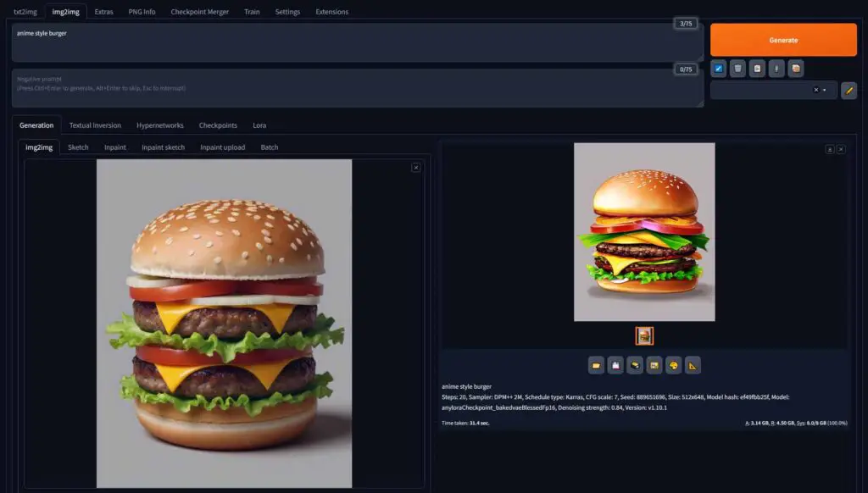Image resolution: width=868 pixels, height=493 pixels.
Task: Open the Lora tab
Action: click(x=259, y=125)
